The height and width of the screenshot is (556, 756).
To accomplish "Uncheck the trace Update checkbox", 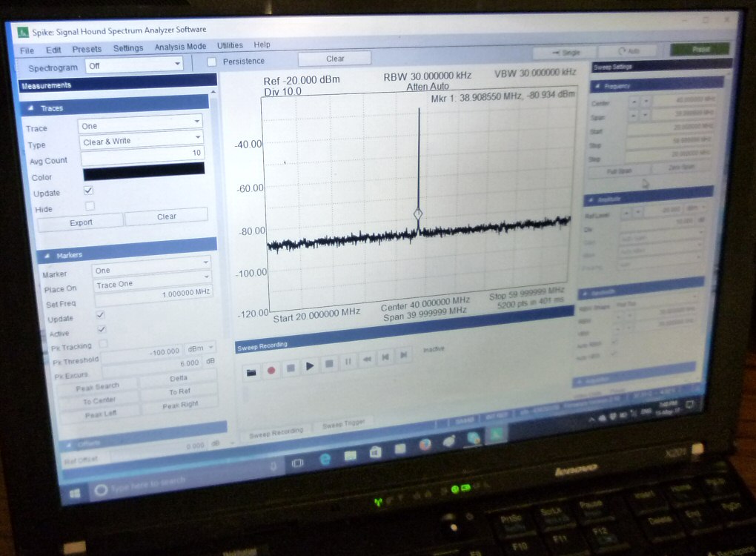I will coord(89,191).
